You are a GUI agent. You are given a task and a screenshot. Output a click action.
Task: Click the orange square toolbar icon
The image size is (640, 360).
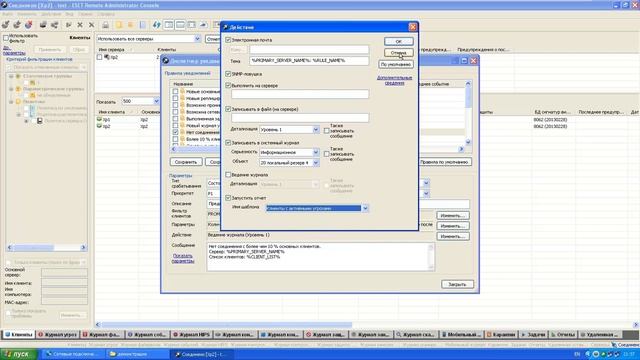131,25
